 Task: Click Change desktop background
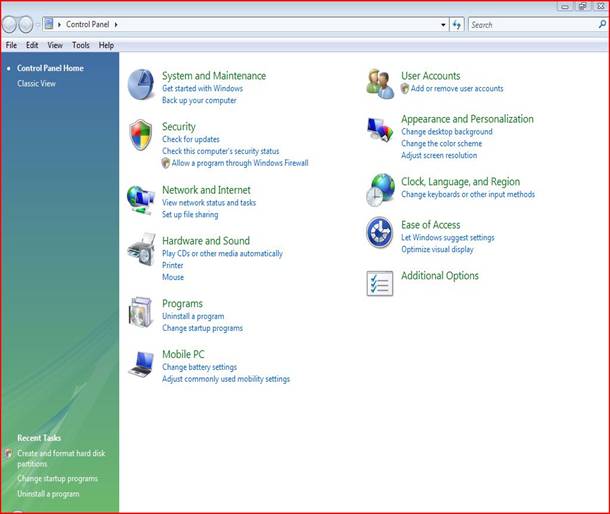click(x=447, y=132)
